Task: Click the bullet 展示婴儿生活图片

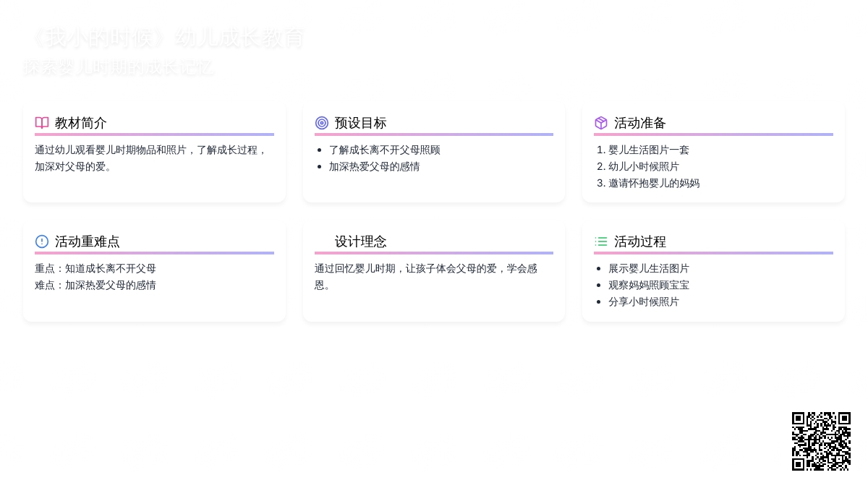Action: [649, 268]
